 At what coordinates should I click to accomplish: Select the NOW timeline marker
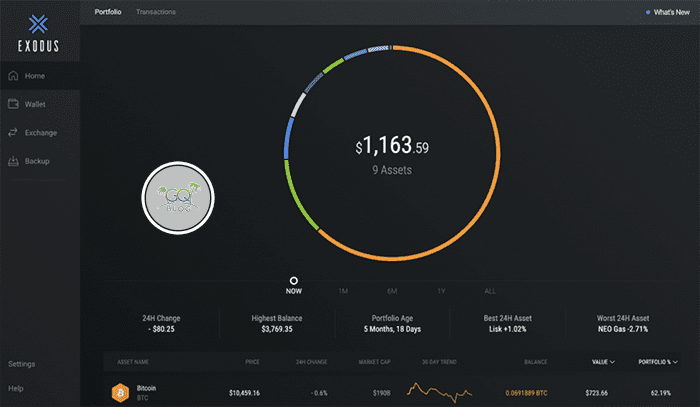click(x=293, y=281)
